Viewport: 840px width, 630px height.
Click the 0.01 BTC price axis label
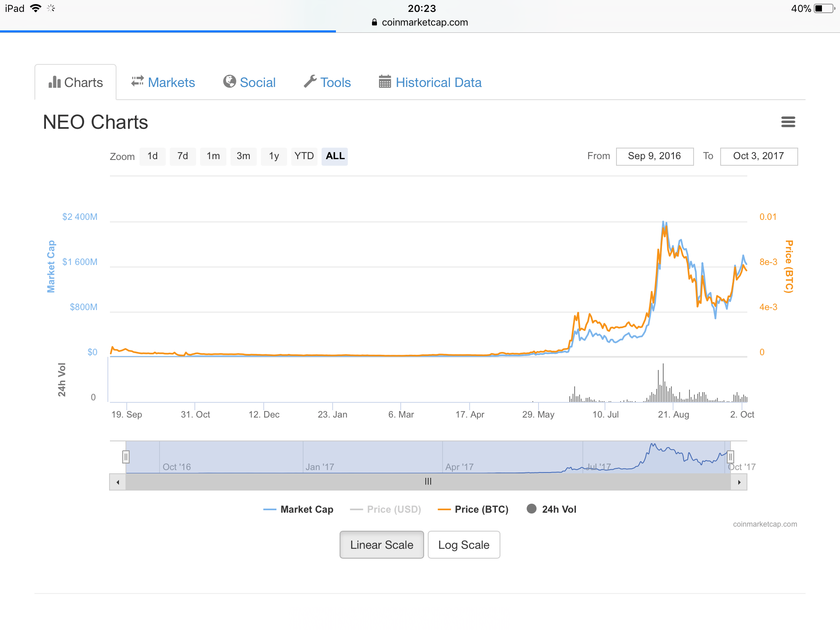768,217
